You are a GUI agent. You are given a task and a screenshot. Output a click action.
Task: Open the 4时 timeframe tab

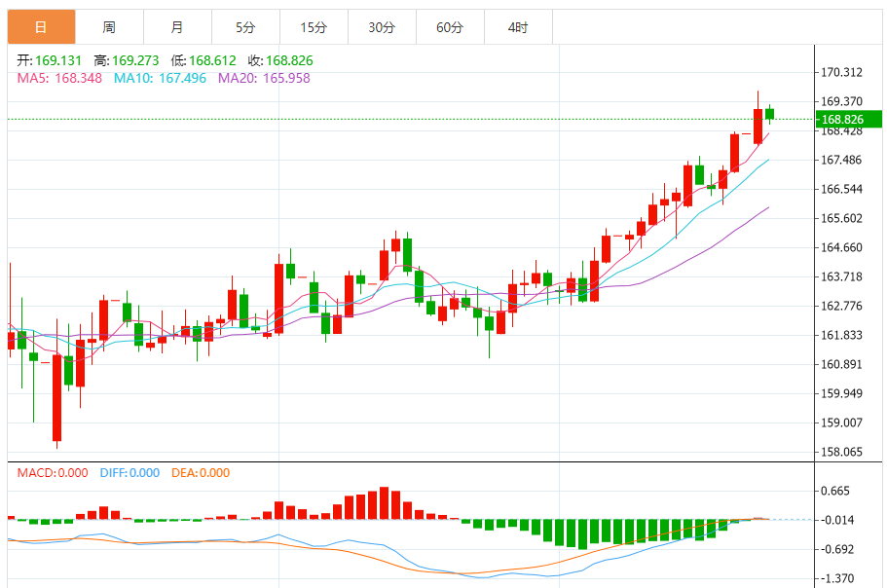(x=518, y=27)
